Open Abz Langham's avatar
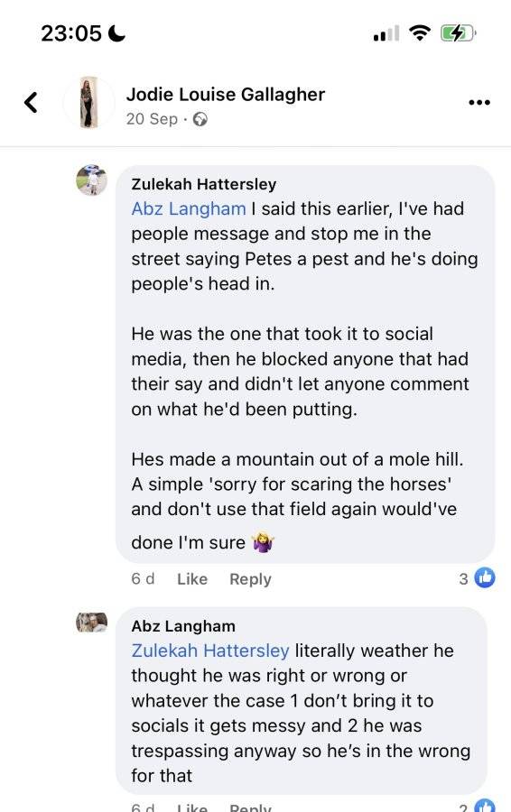This screenshot has width=511, height=812. (x=92, y=623)
